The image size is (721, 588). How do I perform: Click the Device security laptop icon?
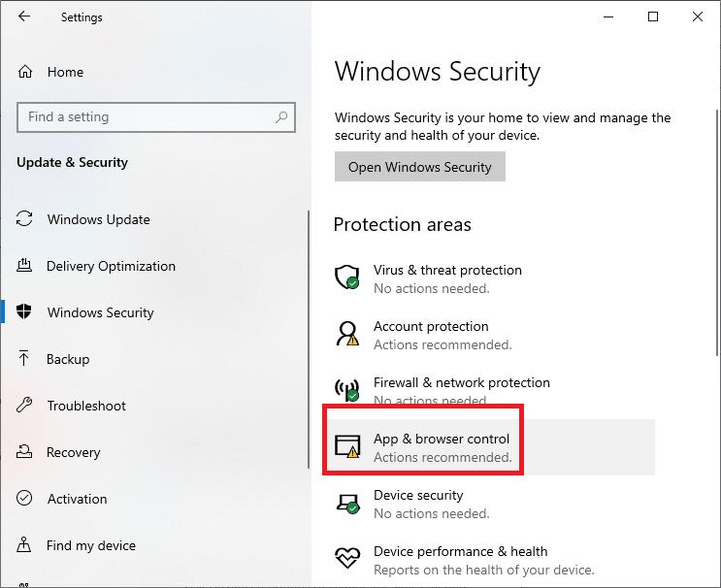[346, 503]
